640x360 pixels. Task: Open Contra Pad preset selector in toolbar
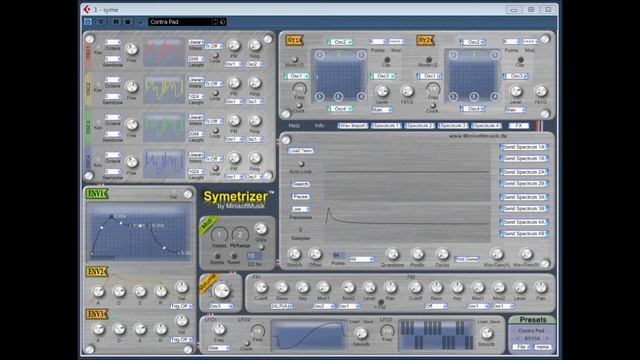[x=181, y=22]
